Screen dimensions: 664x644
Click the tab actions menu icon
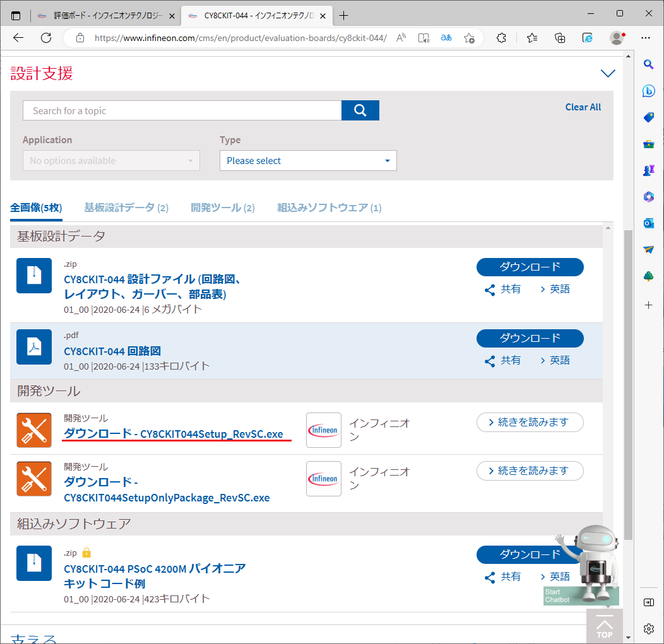(x=16, y=16)
